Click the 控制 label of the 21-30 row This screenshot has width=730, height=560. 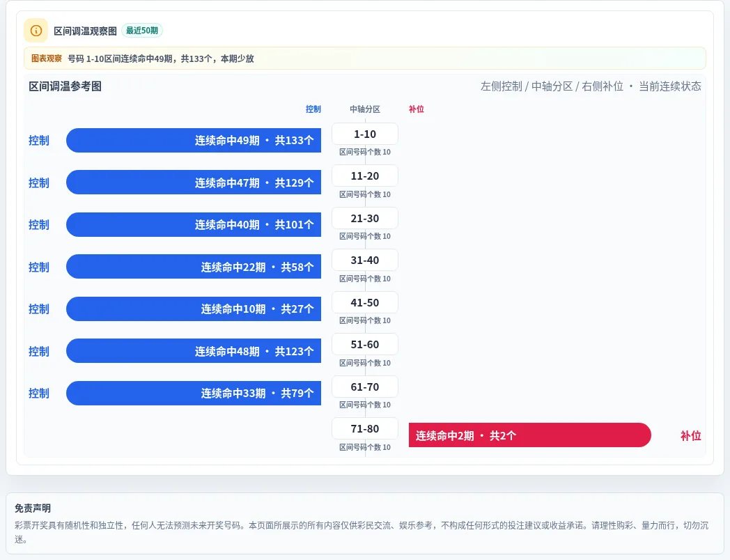[38, 224]
